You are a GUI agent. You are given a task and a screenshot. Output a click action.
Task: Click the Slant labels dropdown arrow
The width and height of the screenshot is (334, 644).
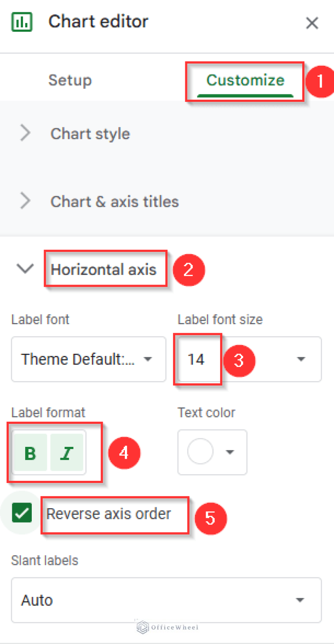(x=300, y=600)
